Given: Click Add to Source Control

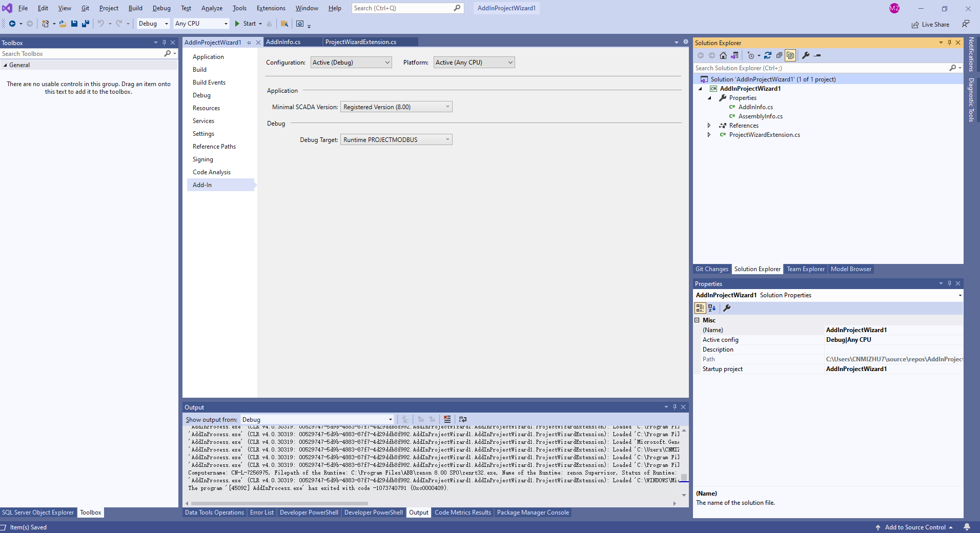Looking at the screenshot, I should coord(915,527).
